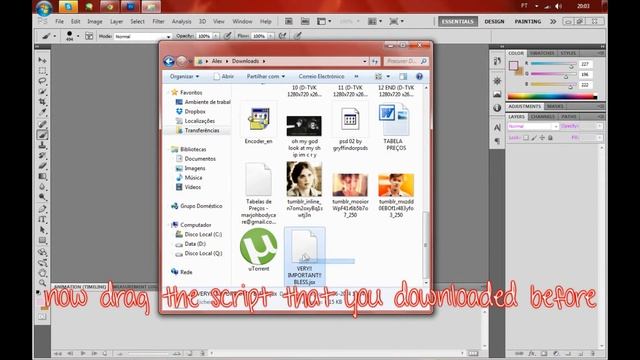
Task: Select the Blur tool
Action: [42, 187]
